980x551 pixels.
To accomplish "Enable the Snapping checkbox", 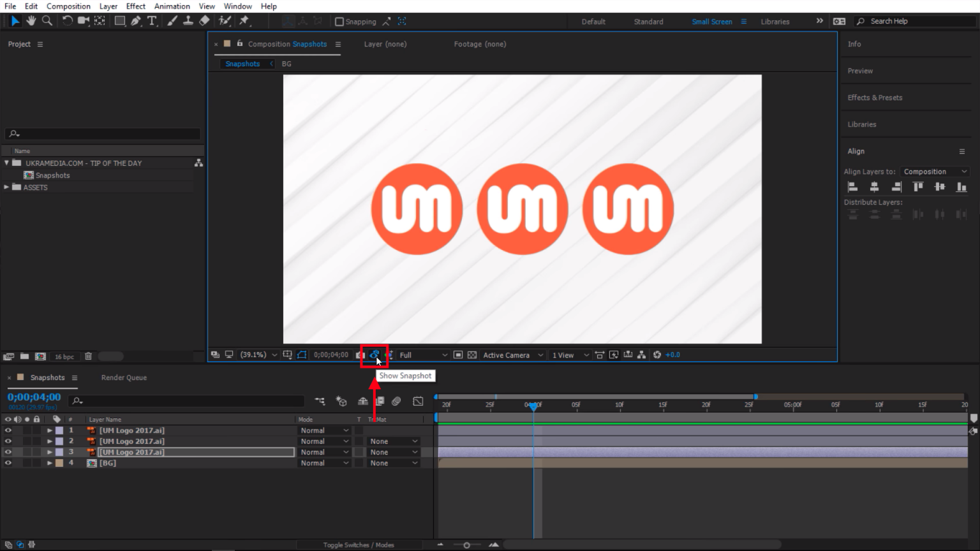I will [x=339, y=22].
